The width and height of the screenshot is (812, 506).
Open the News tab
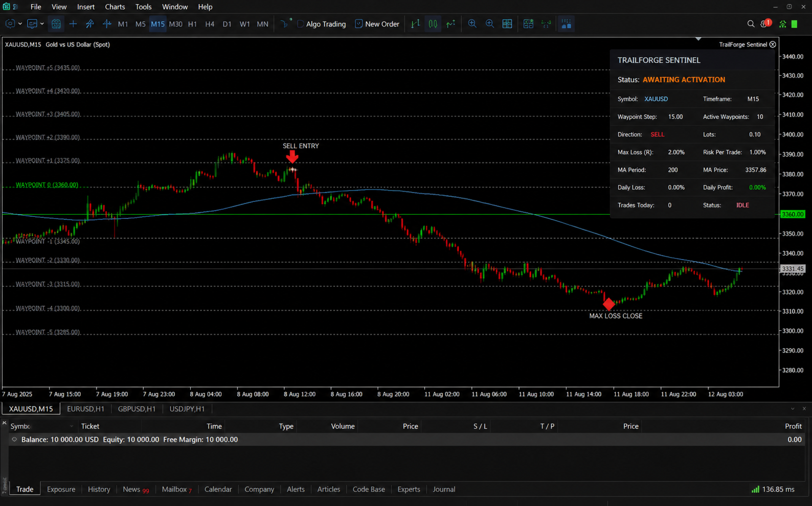(136, 489)
